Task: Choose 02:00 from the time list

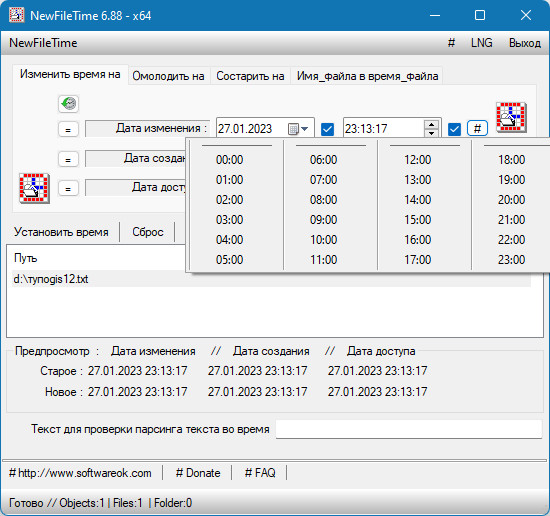Action: pyautogui.click(x=229, y=200)
